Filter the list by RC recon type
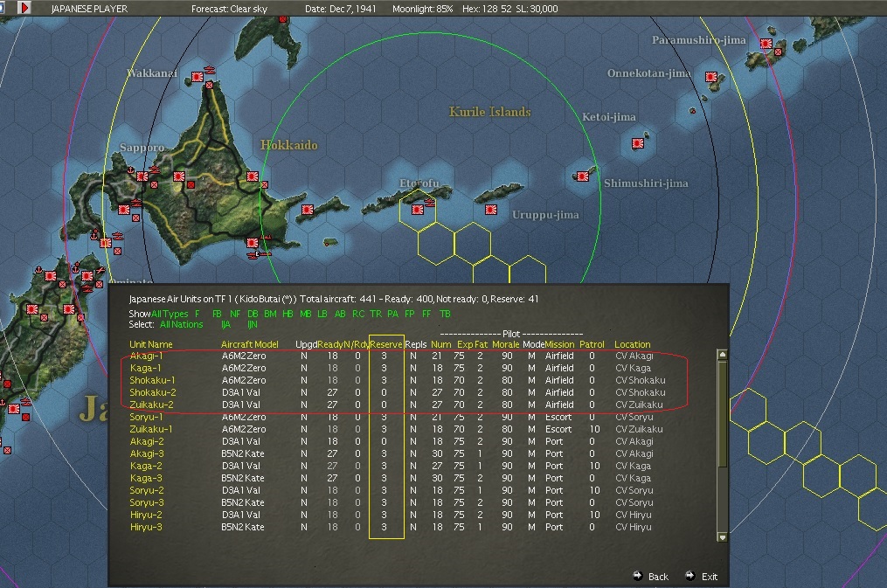 click(x=358, y=314)
